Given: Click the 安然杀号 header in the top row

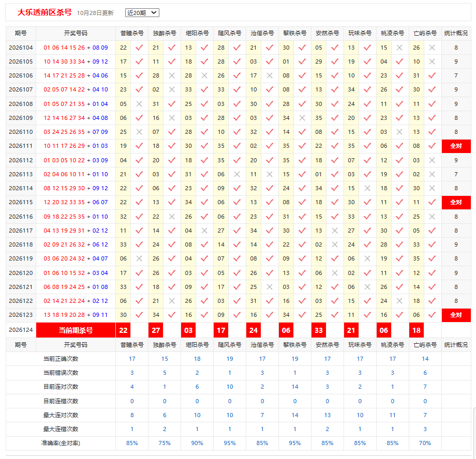Looking at the screenshot, I should [327, 34].
